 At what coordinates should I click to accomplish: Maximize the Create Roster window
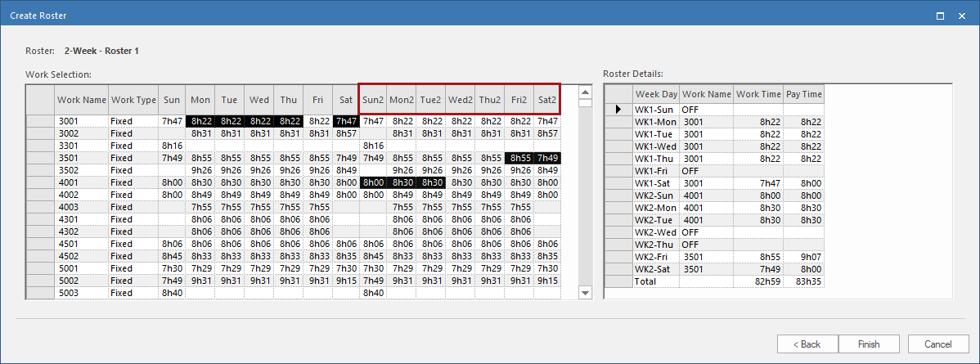click(941, 15)
